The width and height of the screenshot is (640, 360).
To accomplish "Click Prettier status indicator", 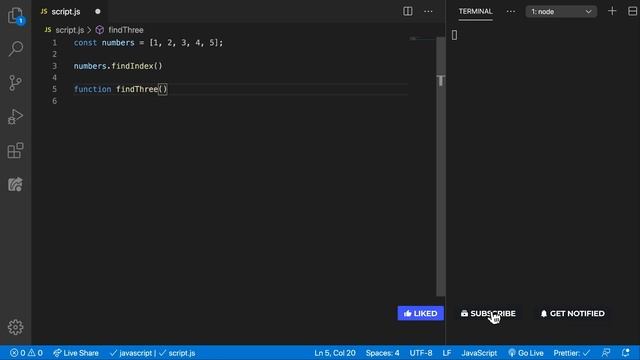I will coord(572,353).
